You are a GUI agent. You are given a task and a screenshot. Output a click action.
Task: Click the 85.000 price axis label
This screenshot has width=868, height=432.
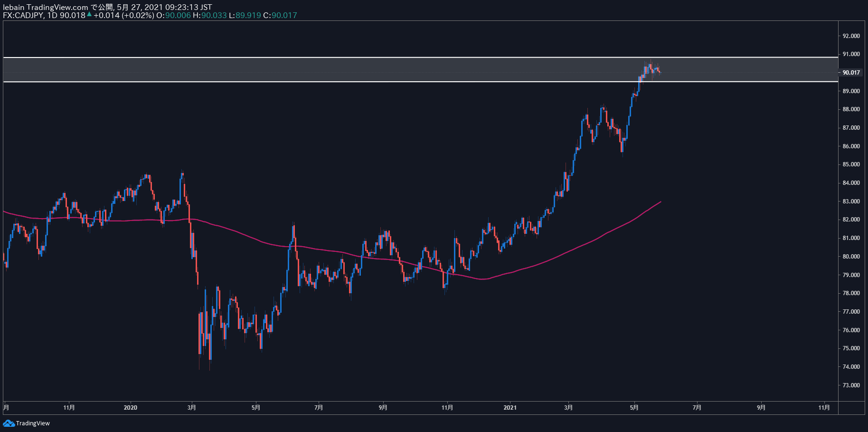pyautogui.click(x=851, y=164)
